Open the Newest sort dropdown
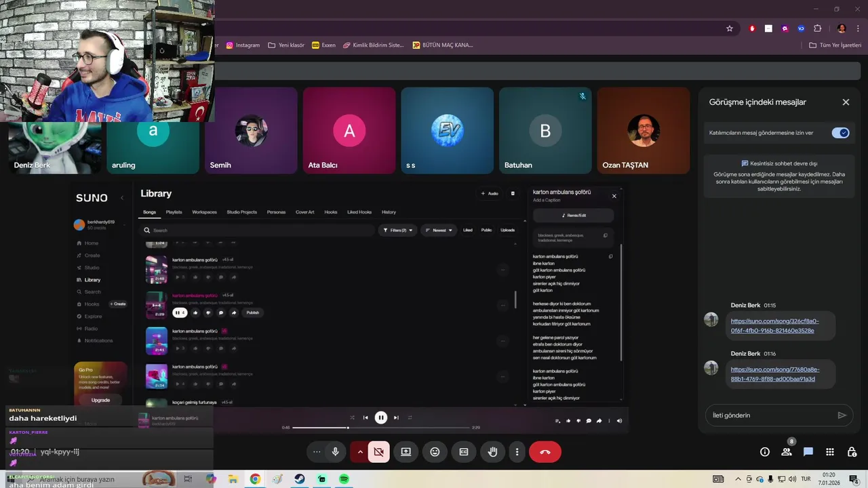The height and width of the screenshot is (488, 868). 439,230
